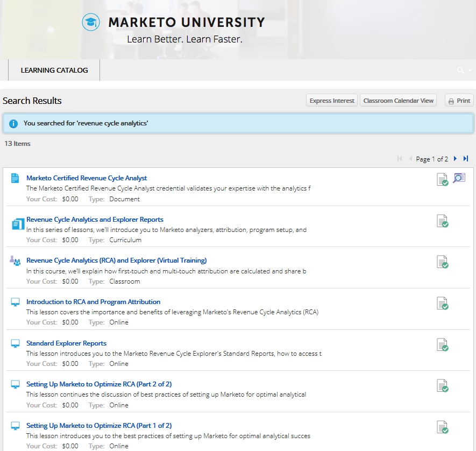Go to the next results page arrow
This screenshot has height=451, width=476.
(455, 159)
